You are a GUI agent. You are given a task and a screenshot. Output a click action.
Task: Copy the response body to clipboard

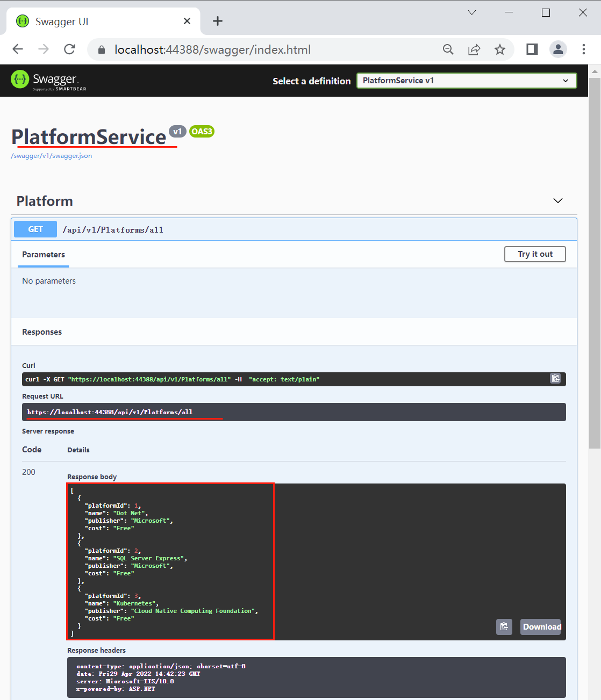(504, 627)
